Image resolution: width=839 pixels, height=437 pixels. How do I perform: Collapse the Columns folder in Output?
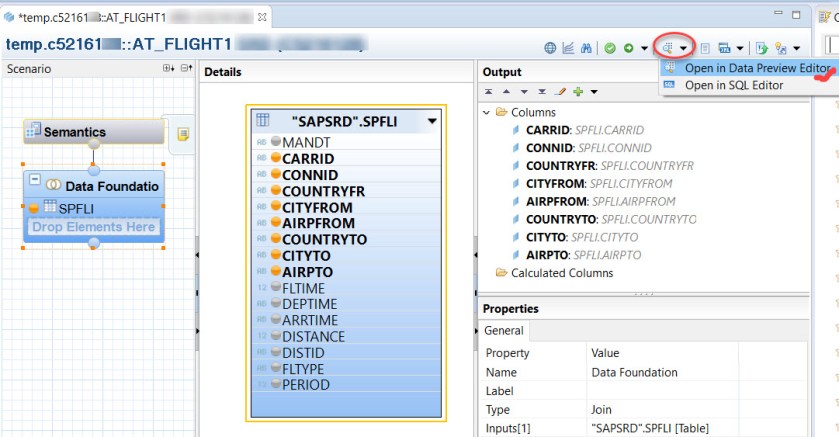click(x=487, y=113)
